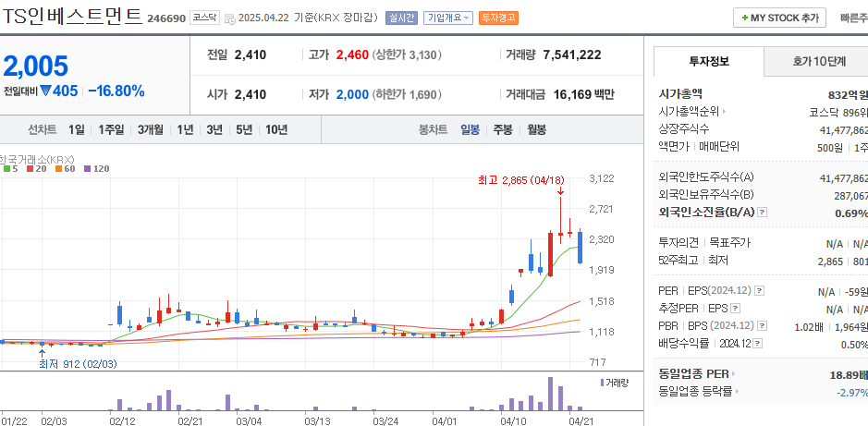Expand the 동일업종 등락률 arrow link
Image resolution: width=868 pixels, height=426 pixels.
tap(737, 392)
